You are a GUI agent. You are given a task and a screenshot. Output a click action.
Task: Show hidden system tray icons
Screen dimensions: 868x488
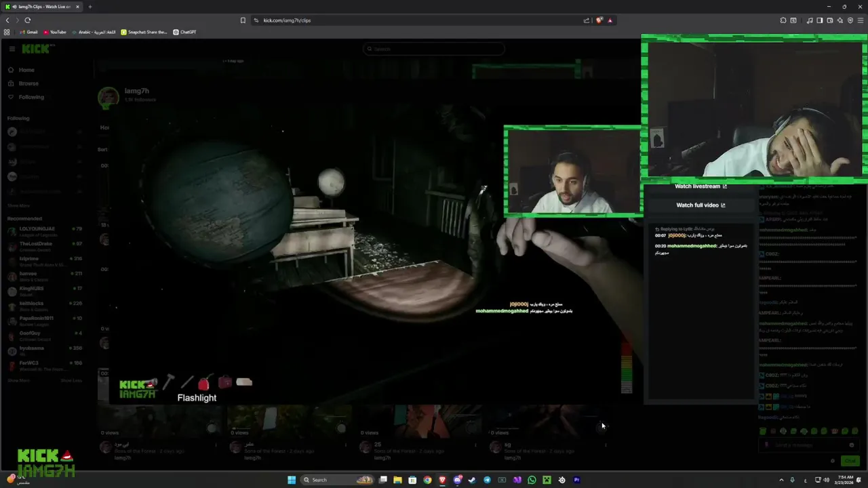coord(781,480)
